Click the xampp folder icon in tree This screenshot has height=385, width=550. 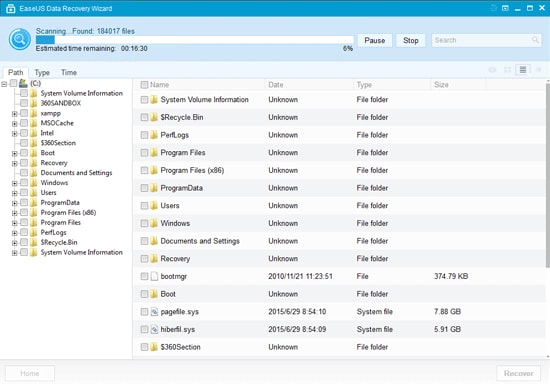(33, 113)
